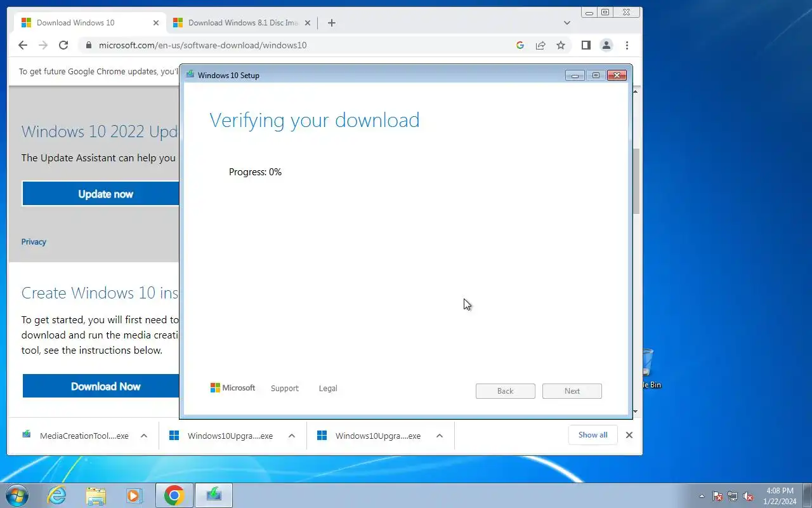Viewport: 812px width, 508px height.
Task: Toggle Chrome side panel
Action: pyautogui.click(x=586, y=45)
